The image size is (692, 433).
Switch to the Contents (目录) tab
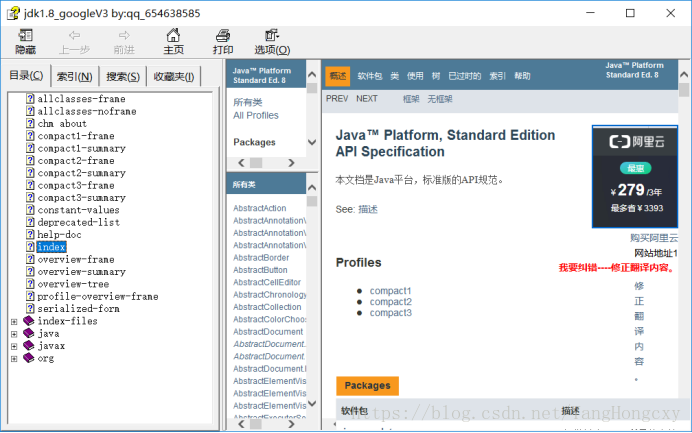pyautogui.click(x=26, y=75)
